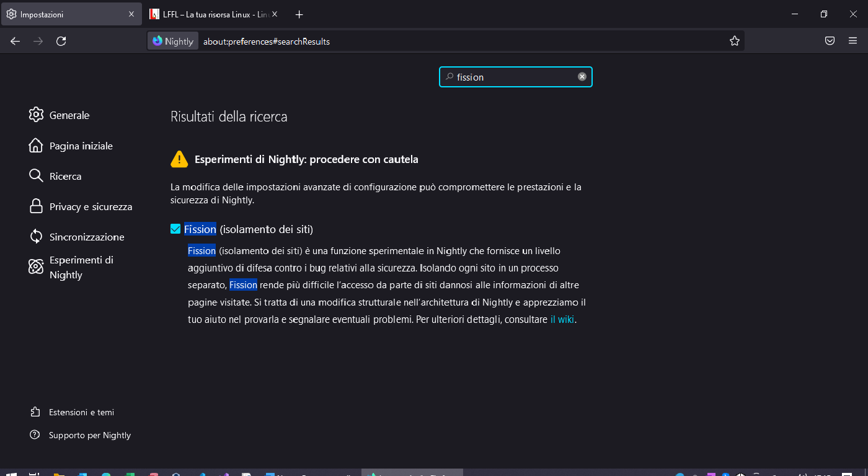Open the Firefox application menu

[x=853, y=40]
